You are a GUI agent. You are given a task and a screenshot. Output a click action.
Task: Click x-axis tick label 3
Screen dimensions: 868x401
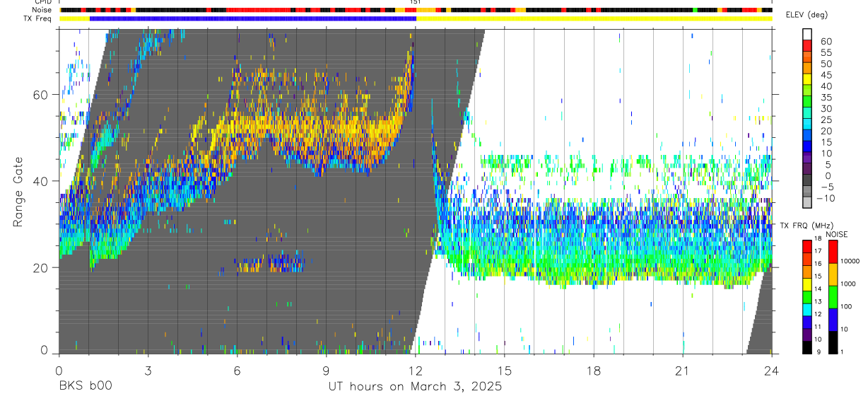(148, 371)
